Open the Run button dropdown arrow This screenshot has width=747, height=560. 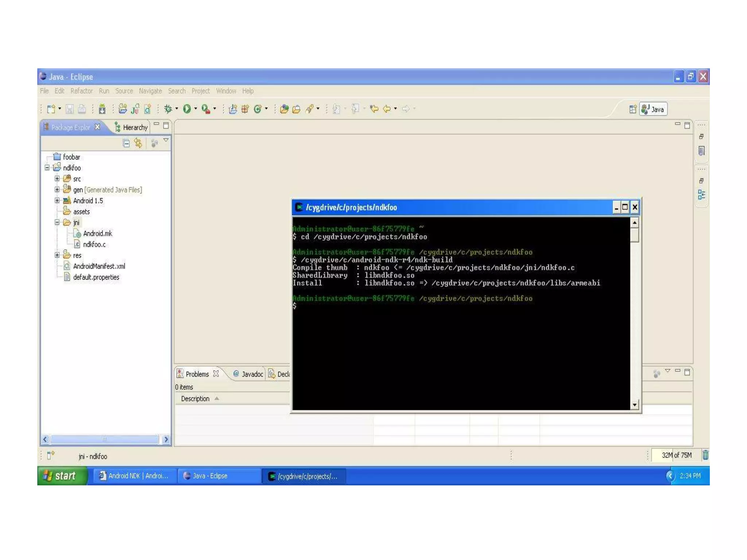[196, 109]
